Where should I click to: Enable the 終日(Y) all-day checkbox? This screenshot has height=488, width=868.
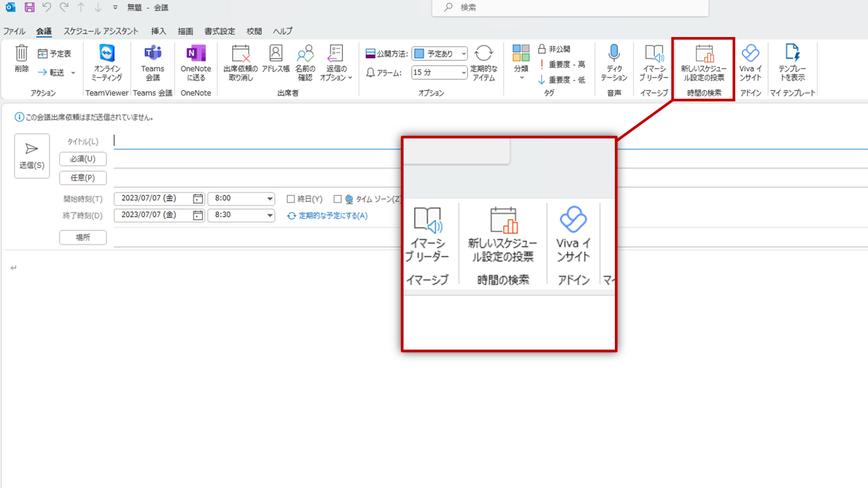[x=291, y=199]
